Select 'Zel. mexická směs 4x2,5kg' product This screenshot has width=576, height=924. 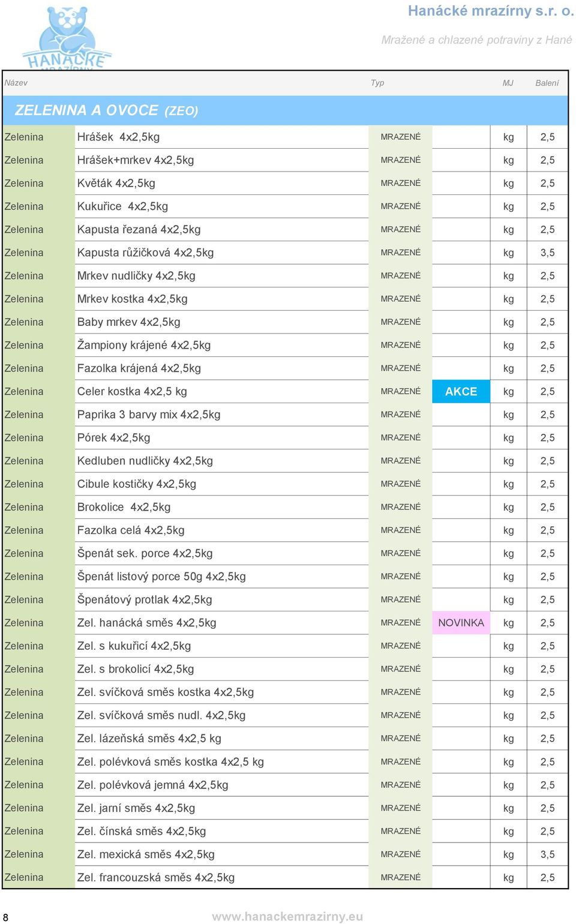point(146,854)
